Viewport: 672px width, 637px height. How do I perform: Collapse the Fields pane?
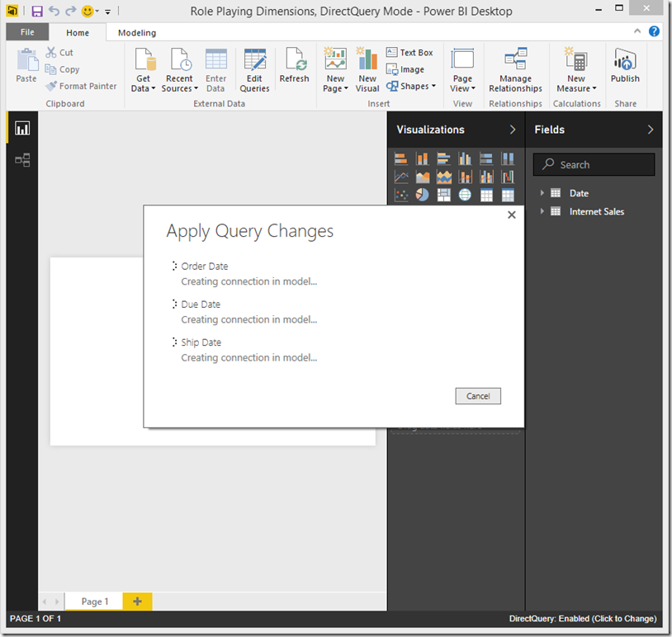click(x=651, y=130)
